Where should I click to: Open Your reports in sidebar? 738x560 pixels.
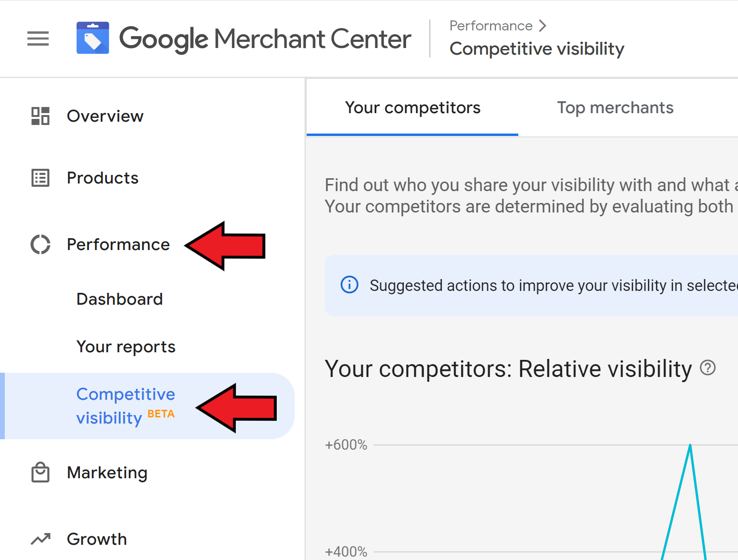pos(126,347)
